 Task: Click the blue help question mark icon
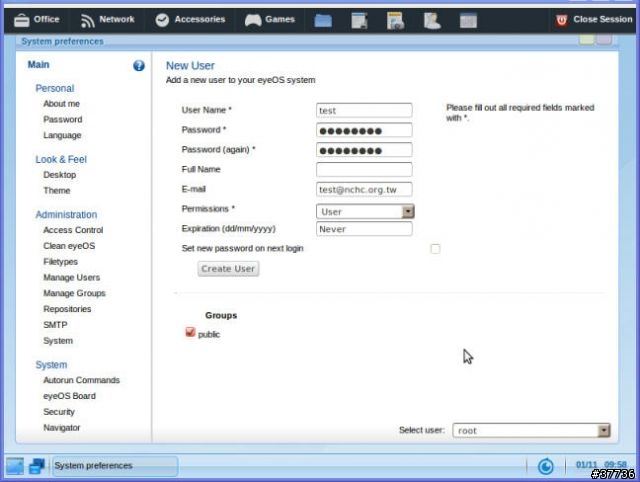pos(139,65)
